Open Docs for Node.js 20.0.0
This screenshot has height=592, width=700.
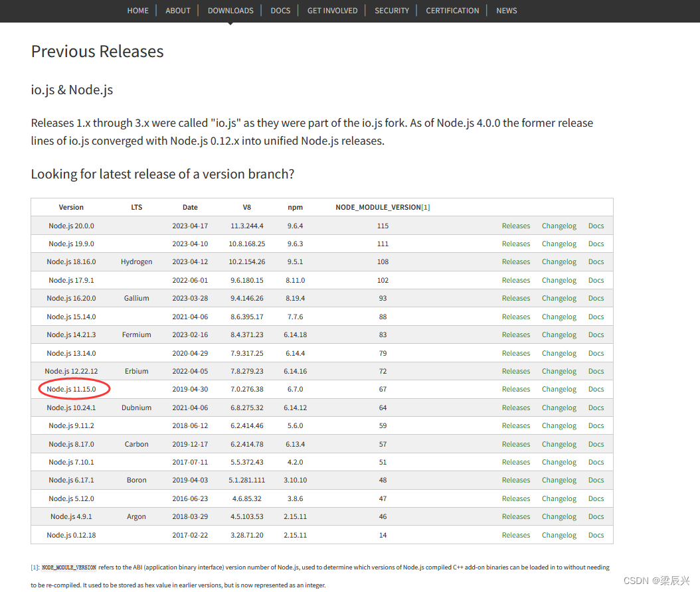[596, 226]
